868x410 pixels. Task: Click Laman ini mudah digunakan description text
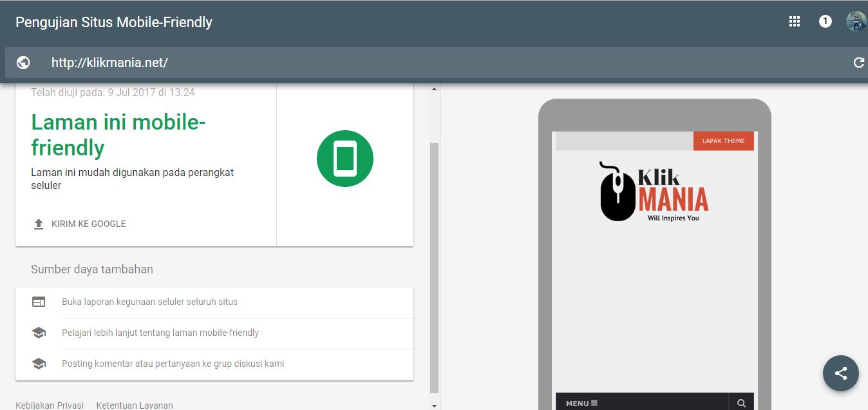coord(133,179)
